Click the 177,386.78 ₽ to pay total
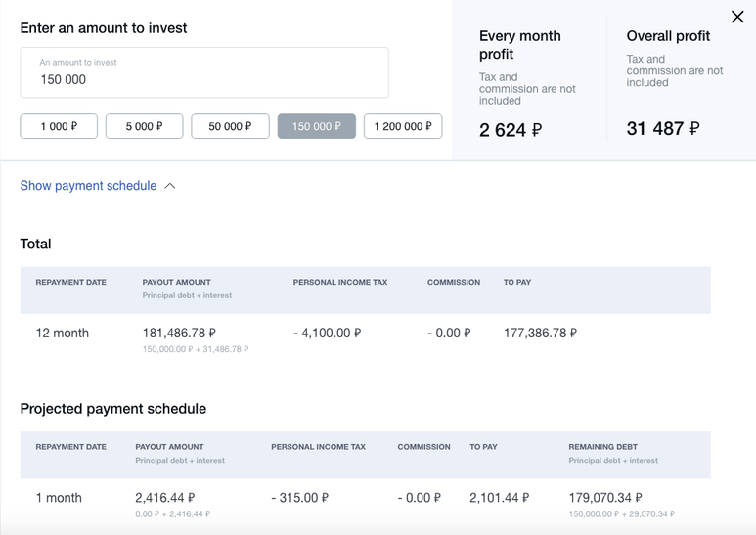Screen dimensions: 756x535 point(540,333)
